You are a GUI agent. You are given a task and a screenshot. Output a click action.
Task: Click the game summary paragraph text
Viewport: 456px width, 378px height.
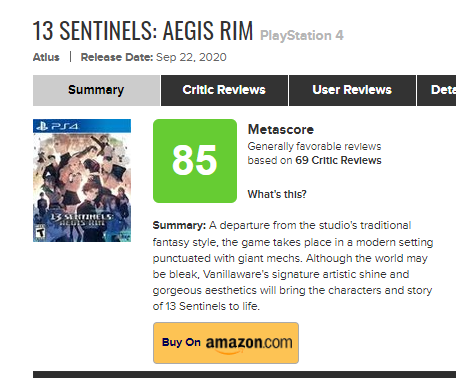click(x=293, y=266)
